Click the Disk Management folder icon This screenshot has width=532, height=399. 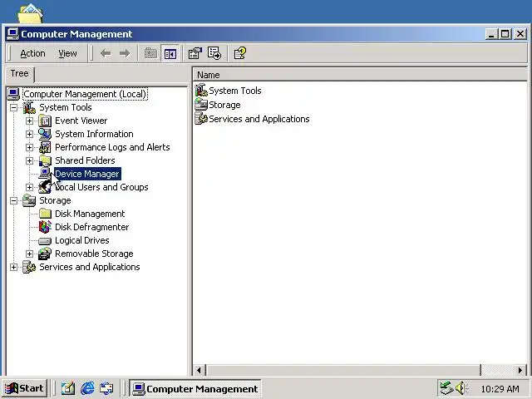pyautogui.click(x=45, y=214)
